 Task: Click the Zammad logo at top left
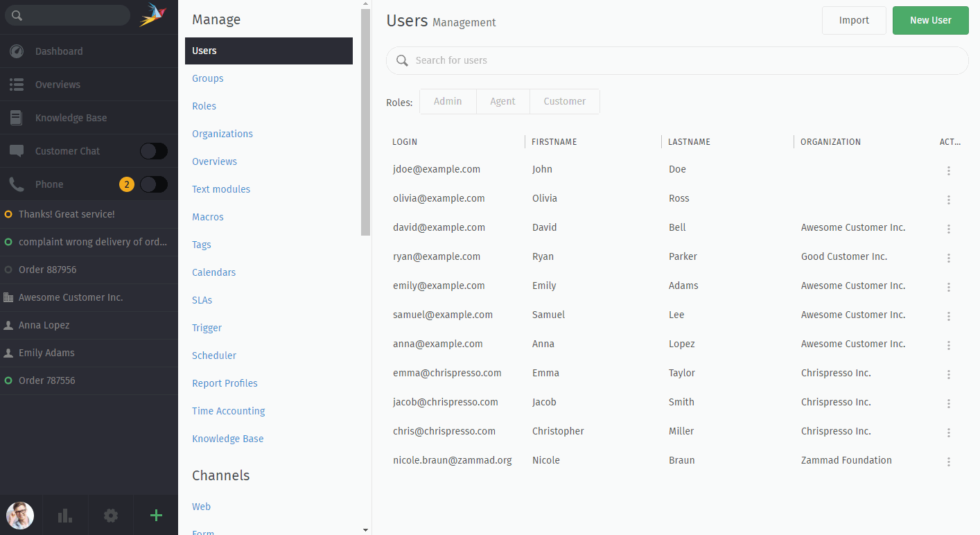[152, 14]
